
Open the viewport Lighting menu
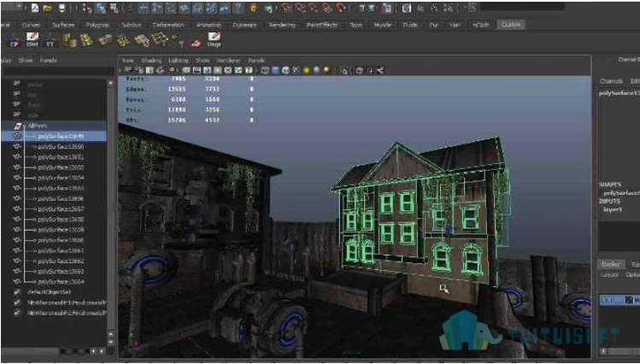179,61
